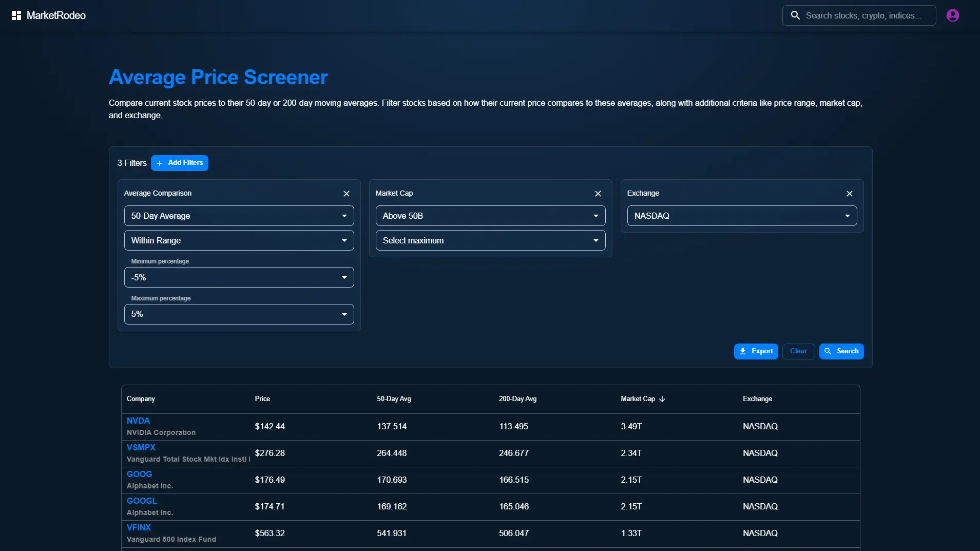Click the Market Cap sort arrow icon
The height and width of the screenshot is (551, 980).
pyautogui.click(x=662, y=399)
